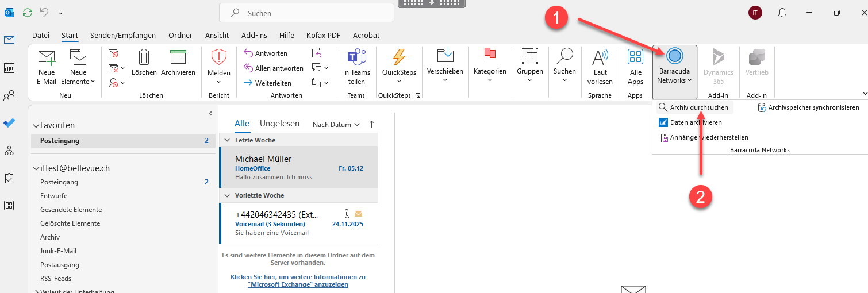Open the Calendar module in sidebar
The image size is (868, 293).
tap(9, 68)
